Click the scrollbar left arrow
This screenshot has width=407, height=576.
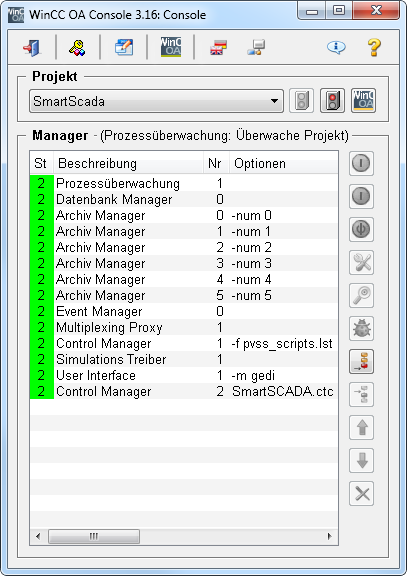[38, 536]
